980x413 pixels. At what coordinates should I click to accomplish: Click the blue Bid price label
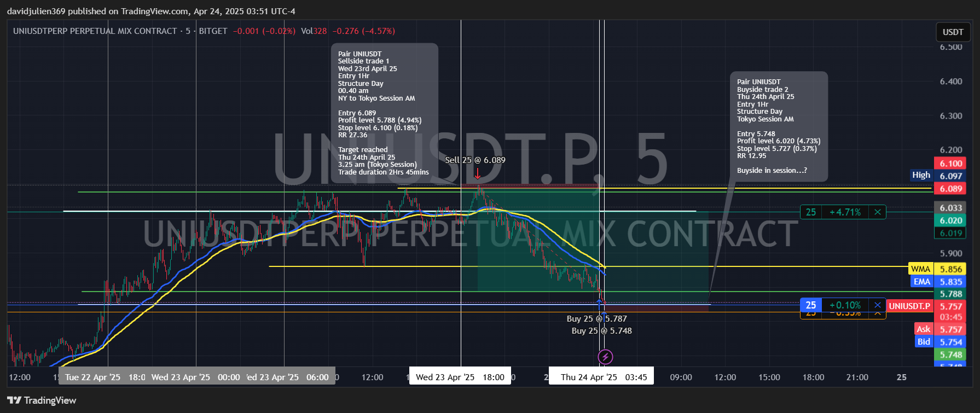[x=924, y=342]
